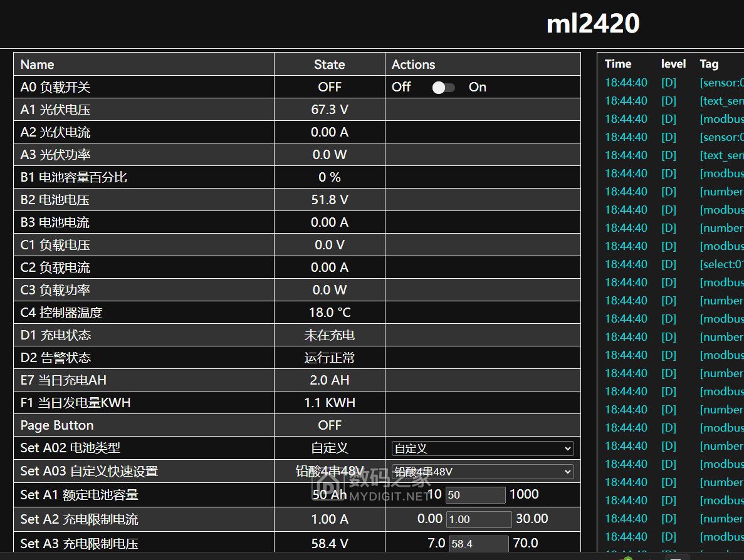Click the On label beside load switch
Image resolution: width=744 pixels, height=560 pixels.
[x=477, y=87]
